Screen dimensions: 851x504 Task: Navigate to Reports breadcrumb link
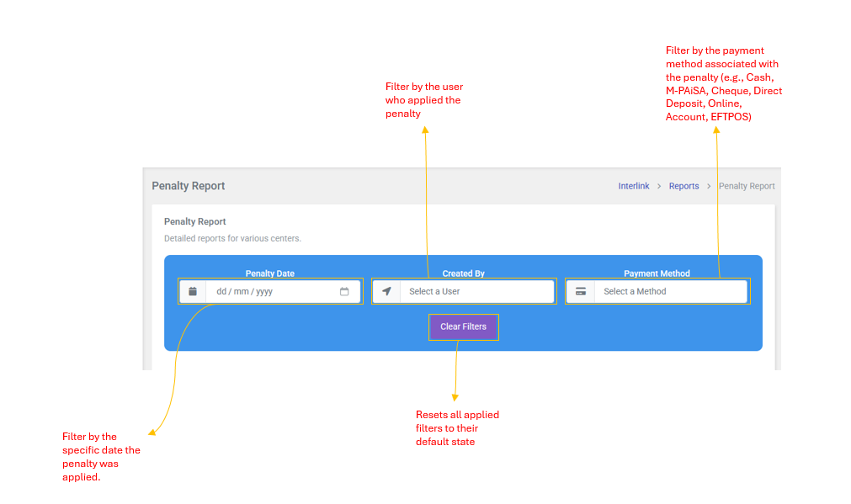pos(683,186)
